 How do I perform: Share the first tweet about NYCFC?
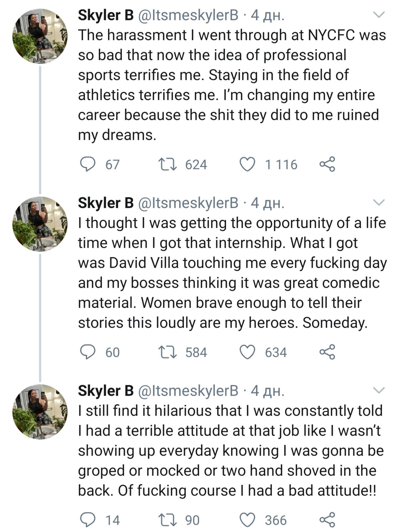[327, 164]
